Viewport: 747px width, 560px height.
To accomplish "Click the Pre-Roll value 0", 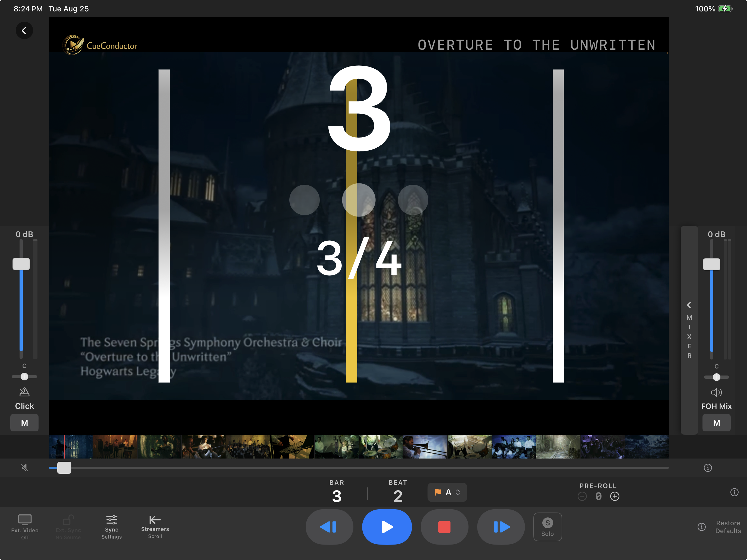I will tap(599, 496).
